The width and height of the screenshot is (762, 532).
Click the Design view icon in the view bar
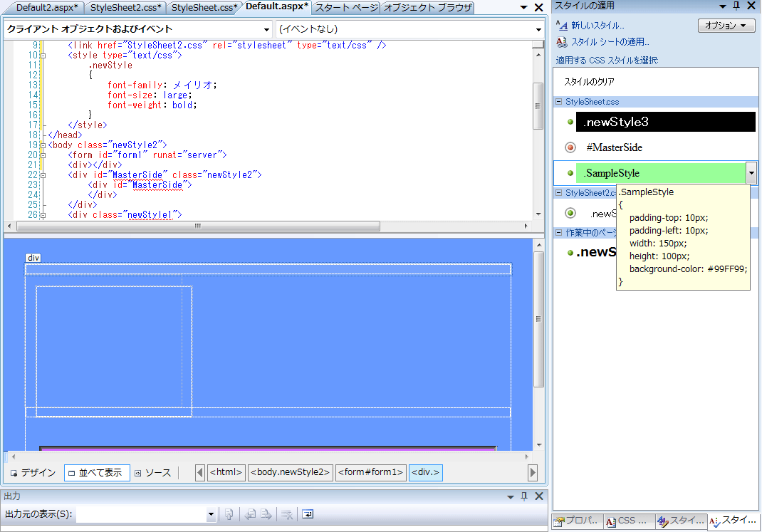14,473
